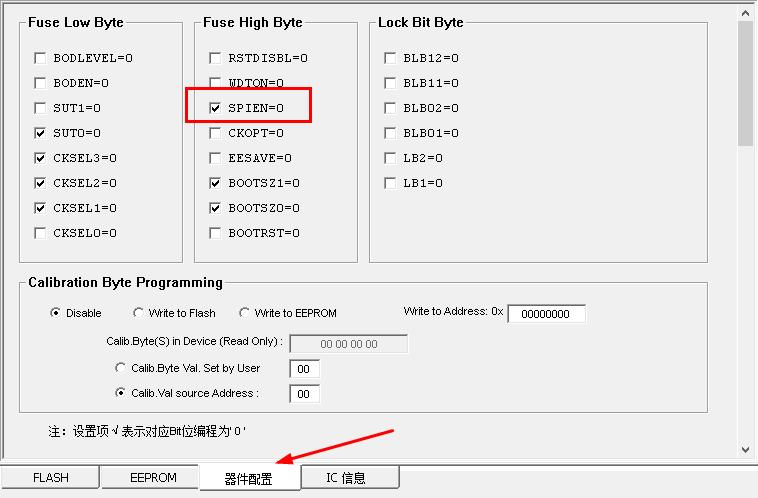758x498 pixels.
Task: Enable the RSTDISBL=0 checkbox
Action: pyautogui.click(x=216, y=58)
